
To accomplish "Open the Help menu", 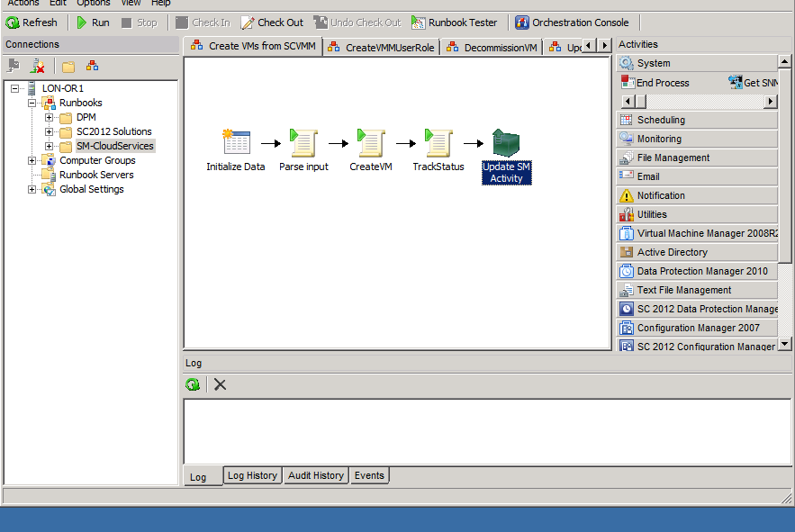I will [161, 3].
